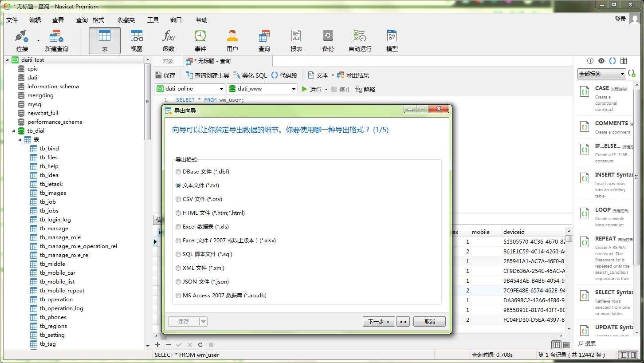Image resolution: width=644 pixels, height=363 pixels.
Task: Collapse the tb_dial database tree node
Action: click(x=13, y=131)
